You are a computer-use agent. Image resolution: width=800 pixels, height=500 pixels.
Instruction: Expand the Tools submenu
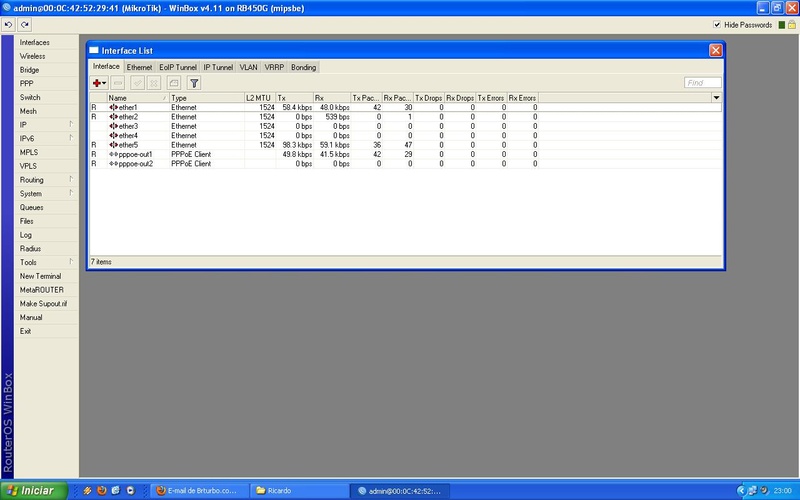click(x=71, y=262)
